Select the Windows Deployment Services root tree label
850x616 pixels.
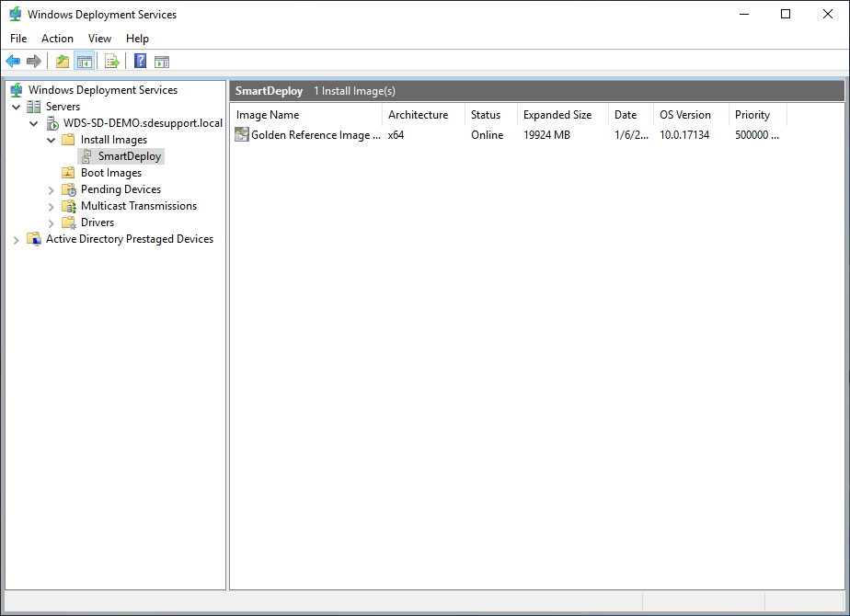click(103, 90)
